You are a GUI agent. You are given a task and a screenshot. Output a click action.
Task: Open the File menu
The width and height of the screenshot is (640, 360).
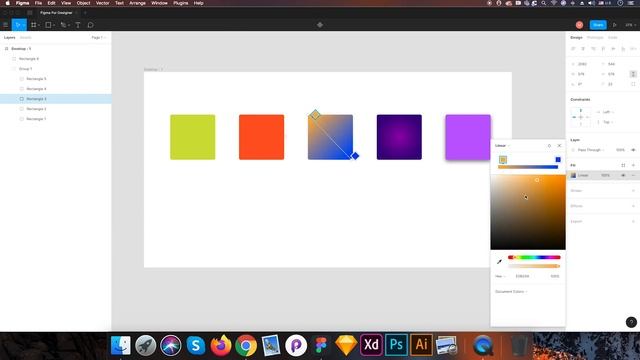[x=38, y=3]
